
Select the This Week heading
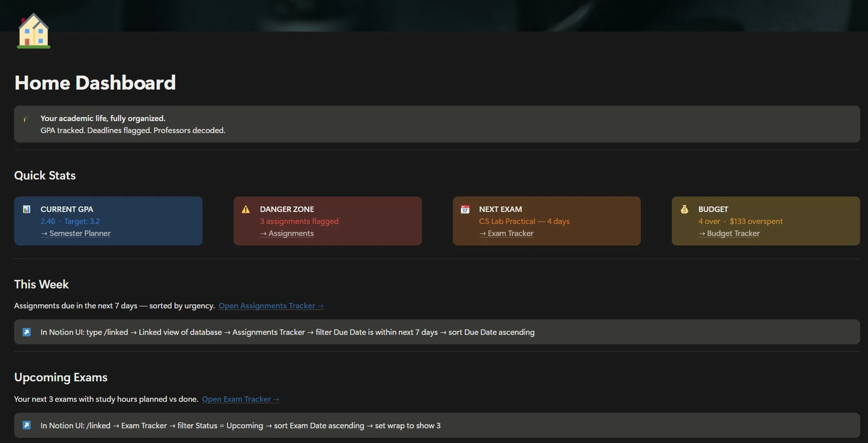[x=41, y=284]
